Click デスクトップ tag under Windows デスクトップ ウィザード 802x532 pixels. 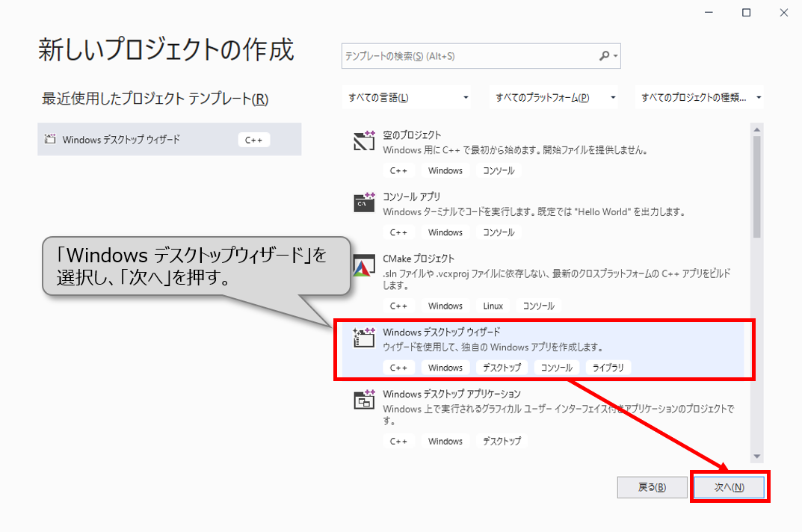tap(502, 368)
